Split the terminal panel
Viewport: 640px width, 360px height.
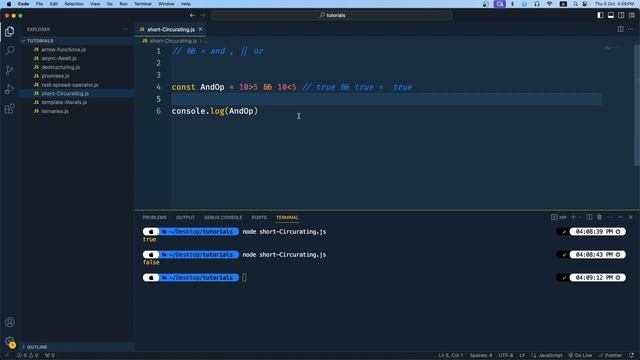point(589,217)
